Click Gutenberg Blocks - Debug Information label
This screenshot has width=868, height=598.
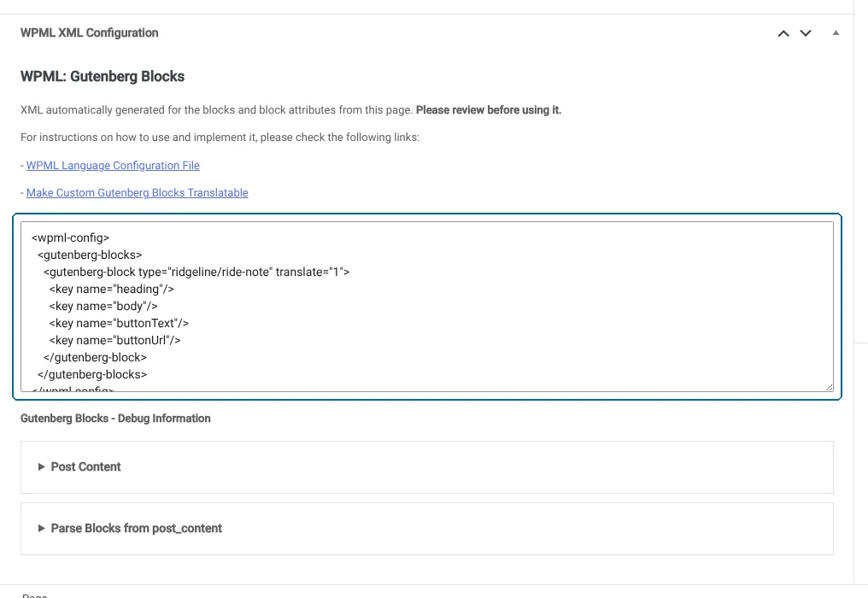tap(115, 419)
